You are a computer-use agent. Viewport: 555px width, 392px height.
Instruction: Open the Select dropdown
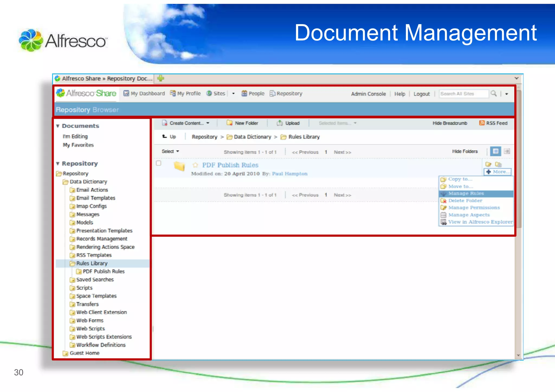point(170,151)
